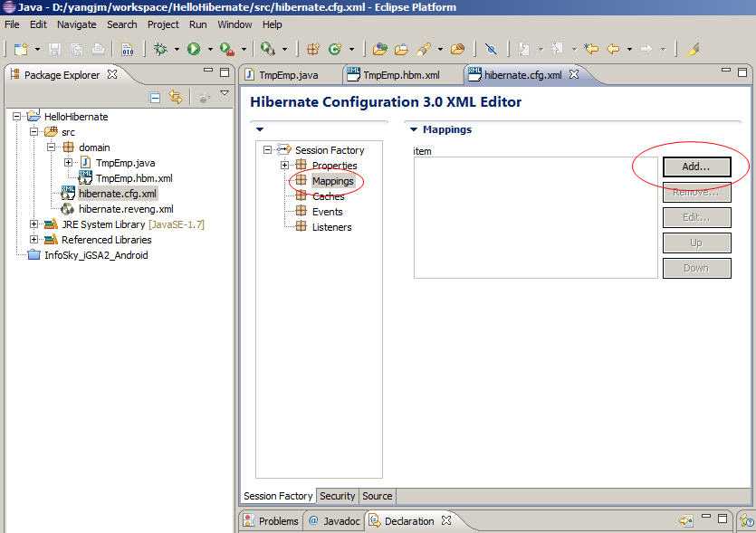Select the domain package
This screenshot has width=756, height=533.
(x=94, y=148)
